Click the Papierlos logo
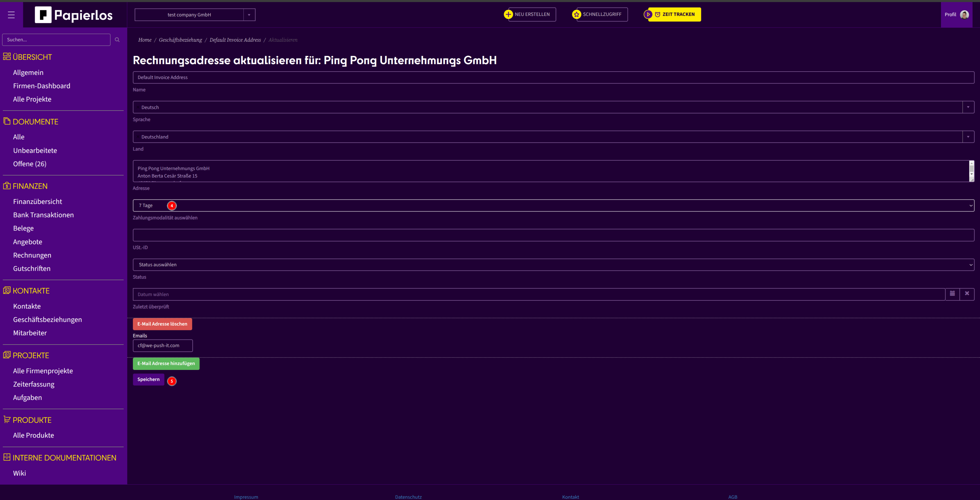Screen dimensions: 980x500 click(x=74, y=15)
